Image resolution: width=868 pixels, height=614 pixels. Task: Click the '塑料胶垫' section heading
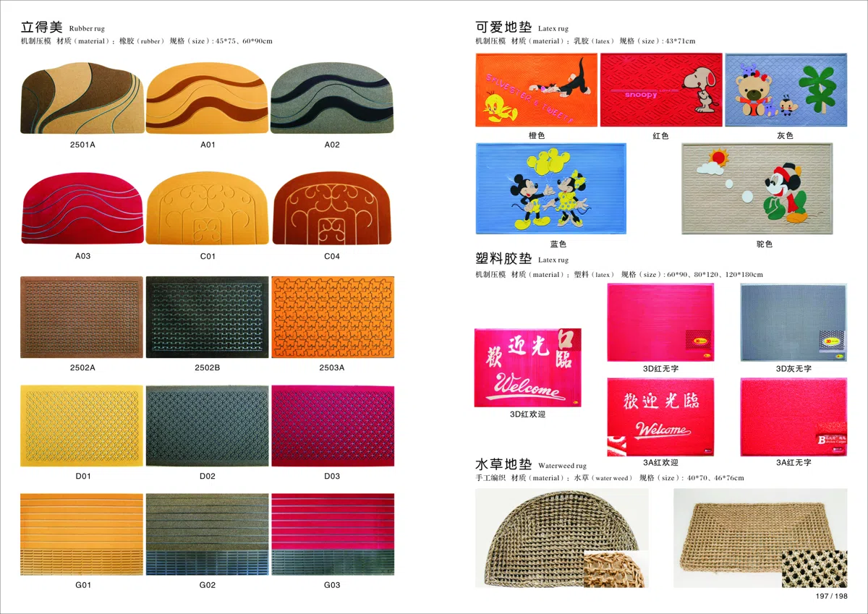coord(503,259)
